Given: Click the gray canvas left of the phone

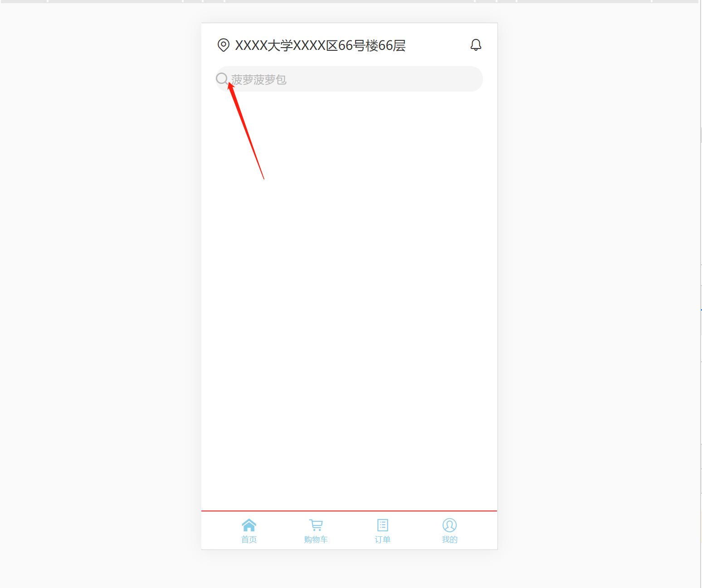Looking at the screenshot, I should pyautogui.click(x=100, y=295).
